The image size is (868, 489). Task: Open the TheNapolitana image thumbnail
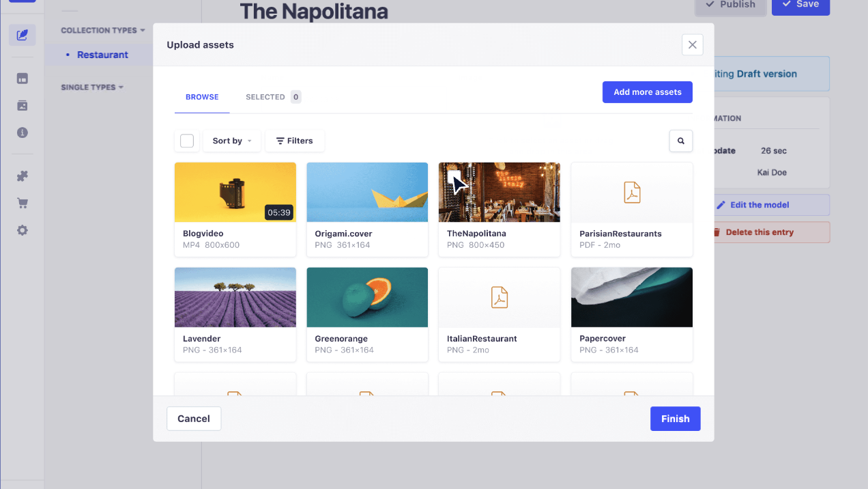[499, 192]
